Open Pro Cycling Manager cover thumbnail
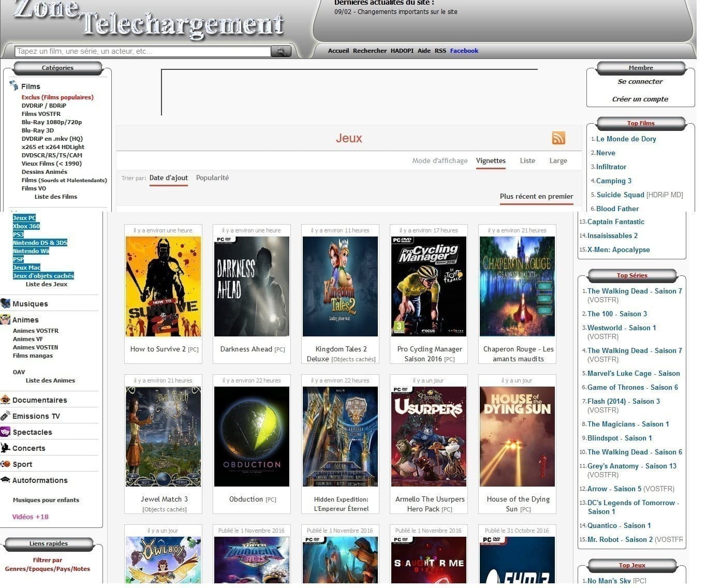The image size is (707, 588). pos(429,286)
